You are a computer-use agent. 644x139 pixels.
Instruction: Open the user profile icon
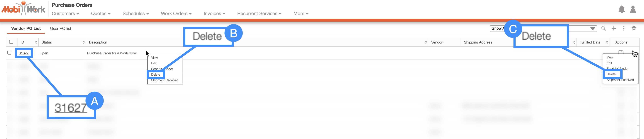633,9
